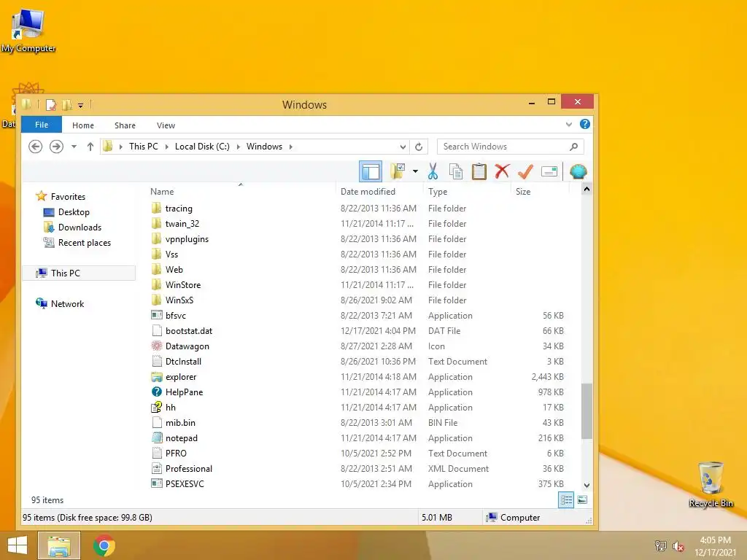Screen dimensions: 747x560
Task: Click the search magnifier icon
Action: 573,147
